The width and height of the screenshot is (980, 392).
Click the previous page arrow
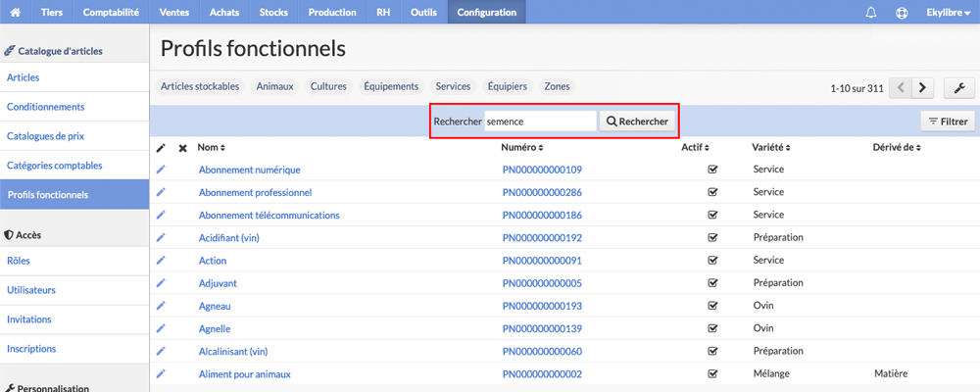click(901, 88)
